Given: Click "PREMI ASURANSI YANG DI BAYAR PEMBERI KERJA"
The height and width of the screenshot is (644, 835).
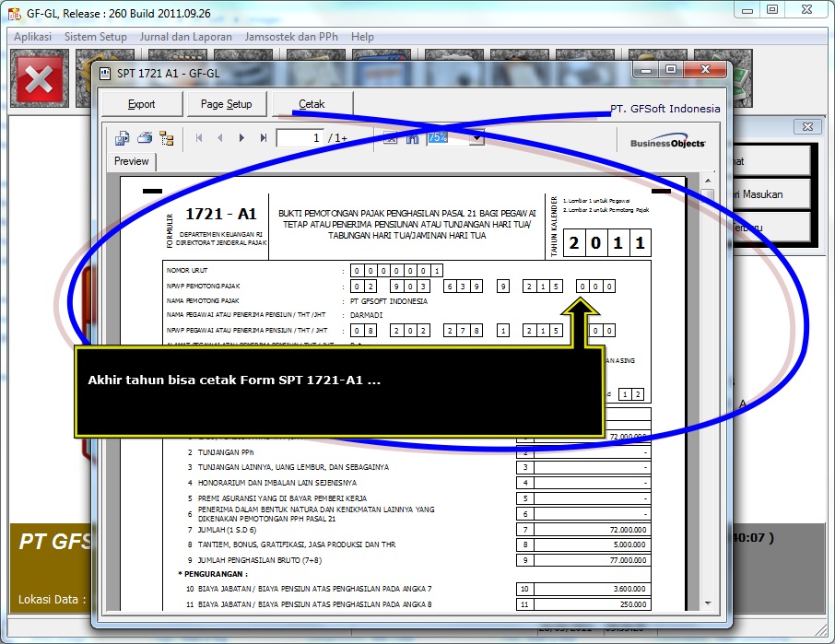Looking at the screenshot, I should pyautogui.click(x=282, y=498).
